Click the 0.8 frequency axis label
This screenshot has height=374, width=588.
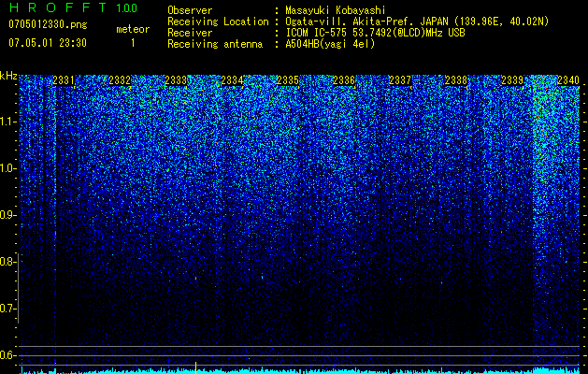pyautogui.click(x=7, y=262)
